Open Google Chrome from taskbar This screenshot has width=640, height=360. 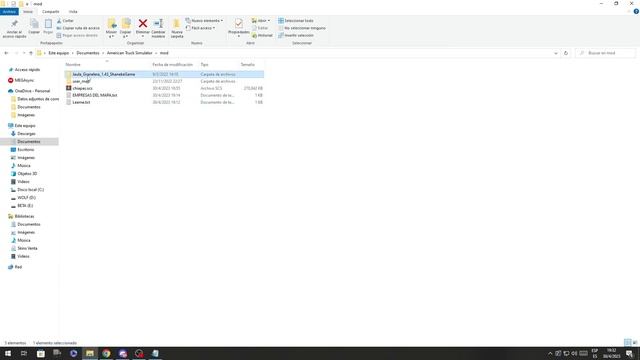pyautogui.click(x=106, y=353)
